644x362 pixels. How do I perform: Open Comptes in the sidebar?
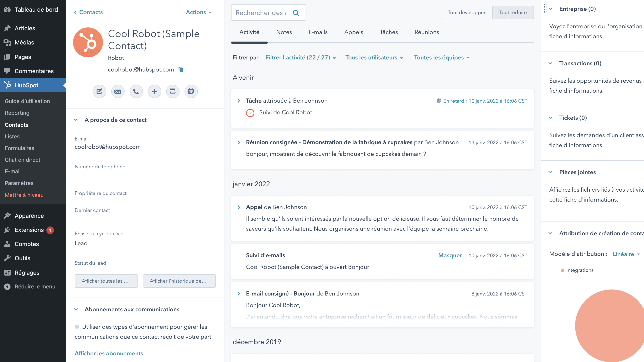click(x=33, y=244)
